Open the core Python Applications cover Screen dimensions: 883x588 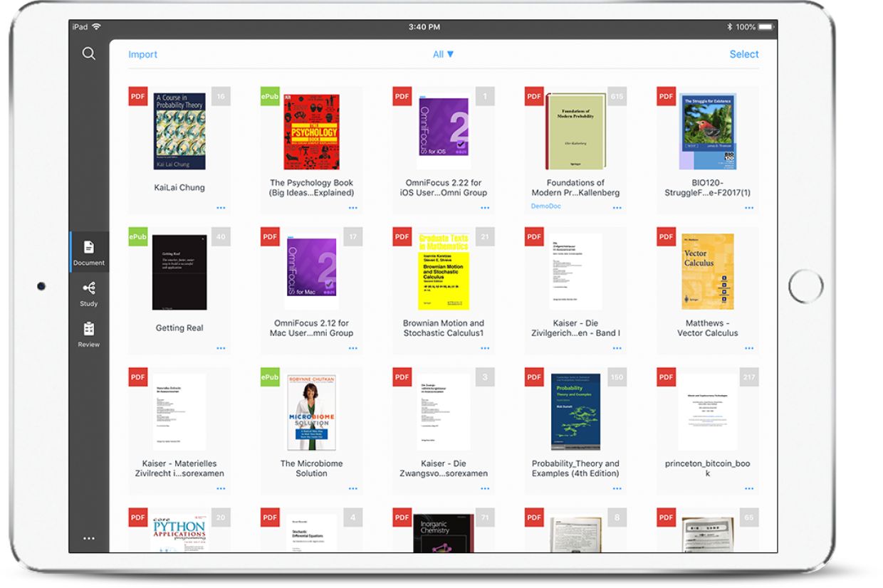pos(179,533)
